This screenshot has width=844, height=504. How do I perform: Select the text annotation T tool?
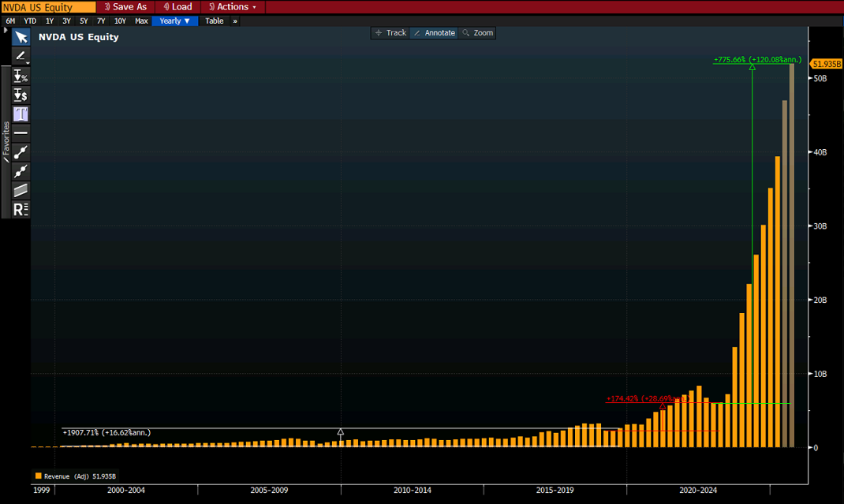point(21,114)
